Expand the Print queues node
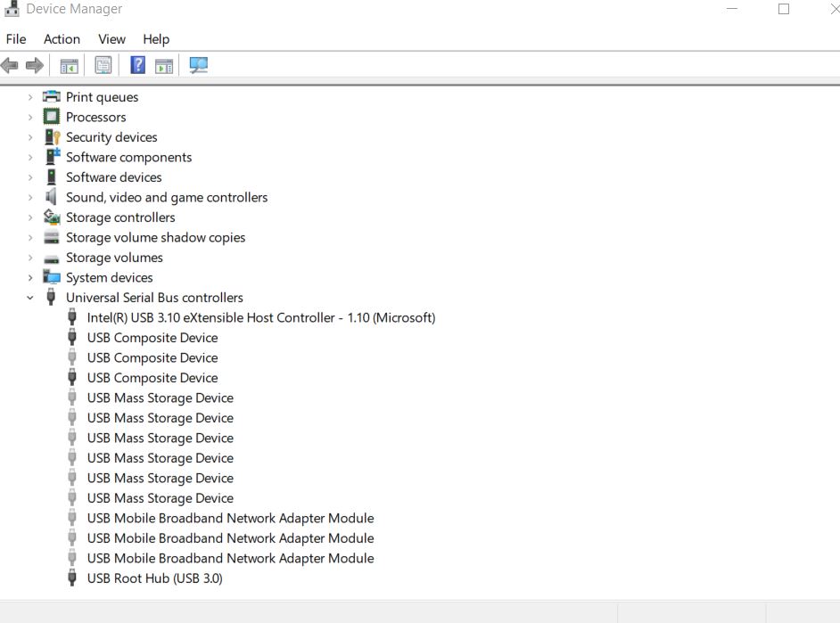840x623 pixels. [x=30, y=97]
